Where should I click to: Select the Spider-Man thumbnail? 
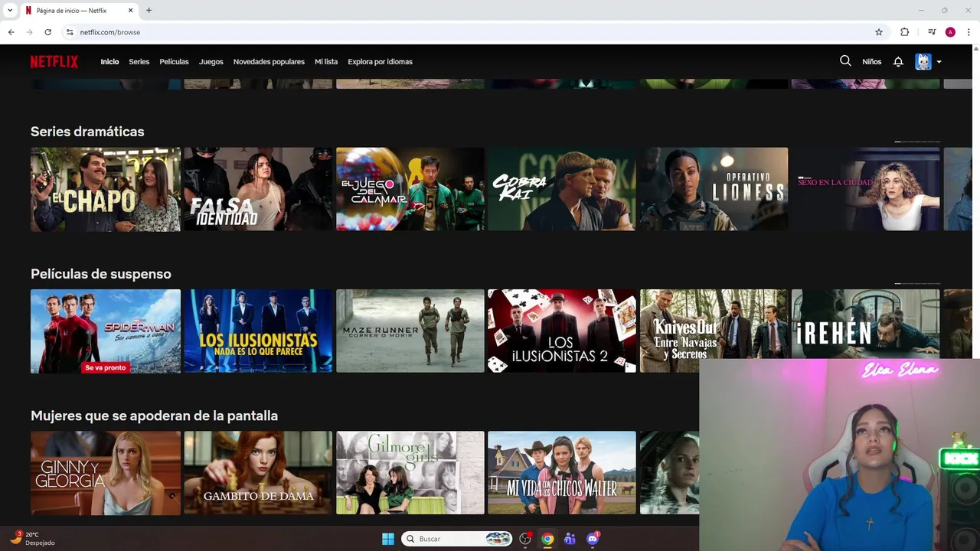coord(106,331)
